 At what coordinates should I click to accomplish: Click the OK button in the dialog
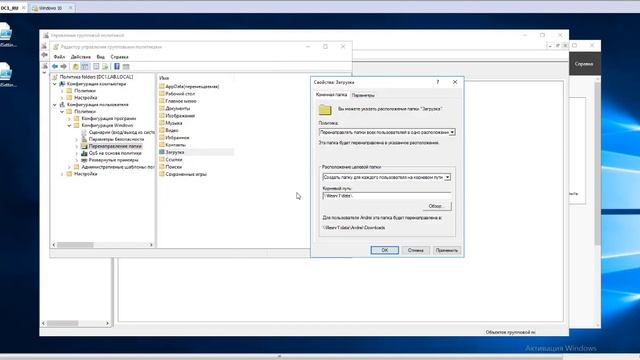[384, 250]
